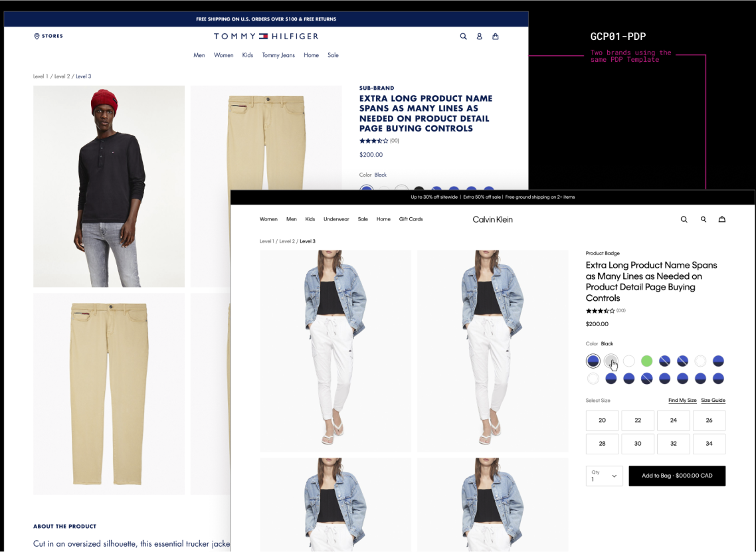Screen dimensions: 756x552
Task: Open Kids in Tommy Hilfiger navigation
Action: (x=247, y=55)
